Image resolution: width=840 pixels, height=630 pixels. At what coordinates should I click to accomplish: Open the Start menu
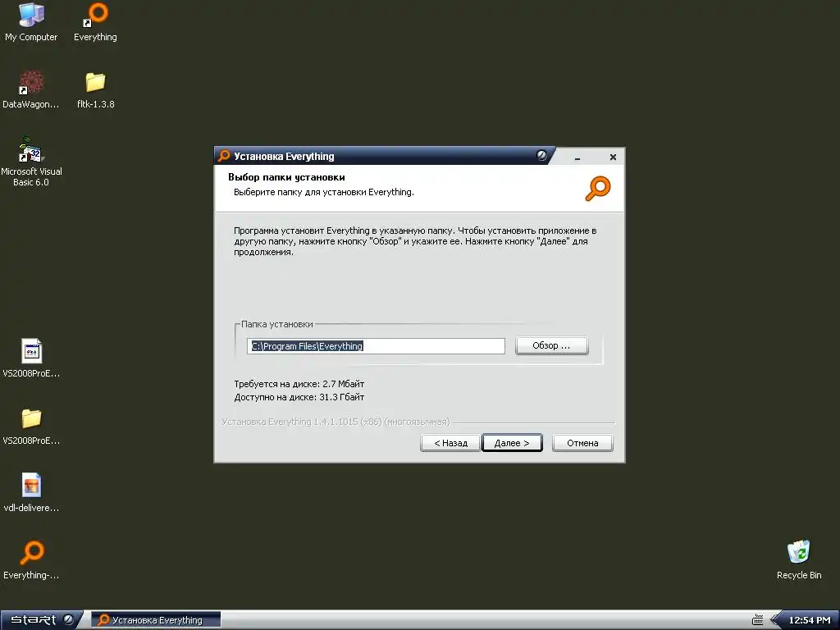[40, 620]
